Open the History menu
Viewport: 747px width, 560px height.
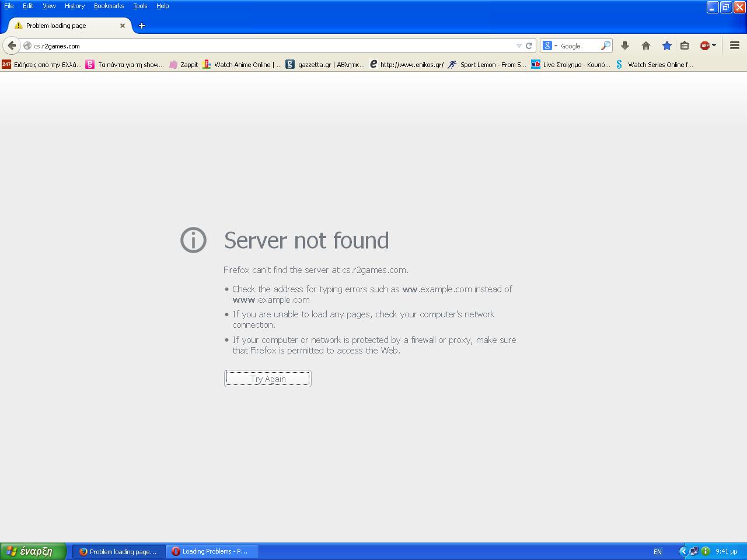[74, 6]
